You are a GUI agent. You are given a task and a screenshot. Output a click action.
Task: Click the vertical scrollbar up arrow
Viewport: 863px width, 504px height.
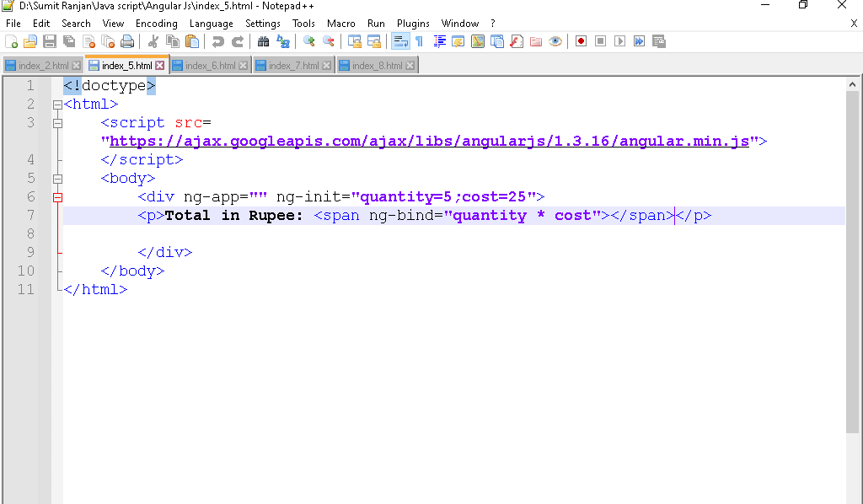(x=853, y=85)
